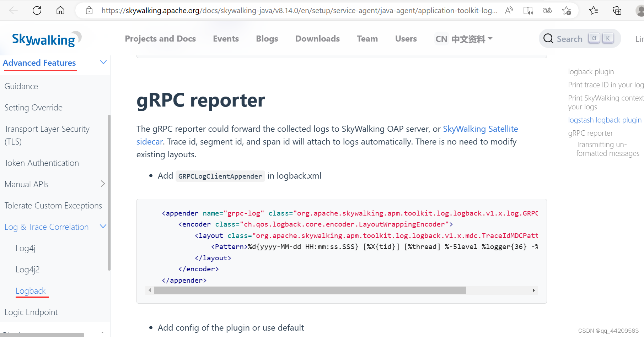Go to browser home page icon
The width and height of the screenshot is (644, 337).
60,10
